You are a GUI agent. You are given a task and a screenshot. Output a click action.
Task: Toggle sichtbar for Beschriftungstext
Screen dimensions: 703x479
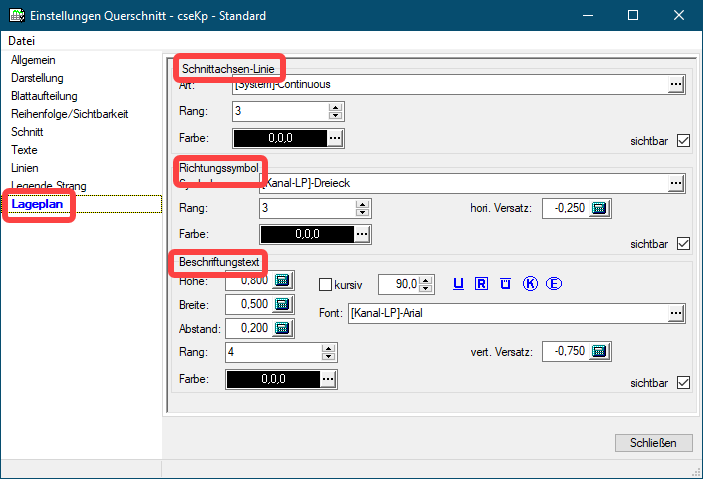click(x=684, y=383)
